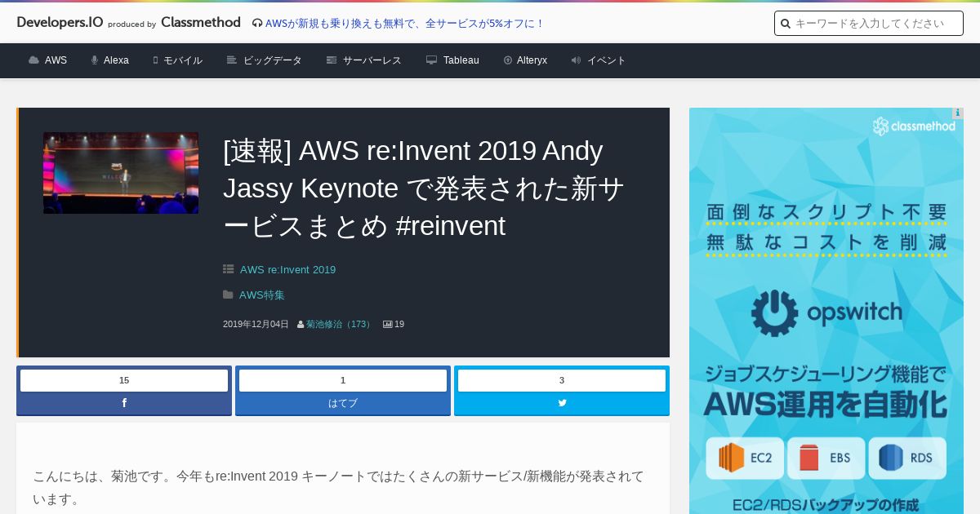
Task: Click the server icon next to サーバーレス
Action: [332, 60]
